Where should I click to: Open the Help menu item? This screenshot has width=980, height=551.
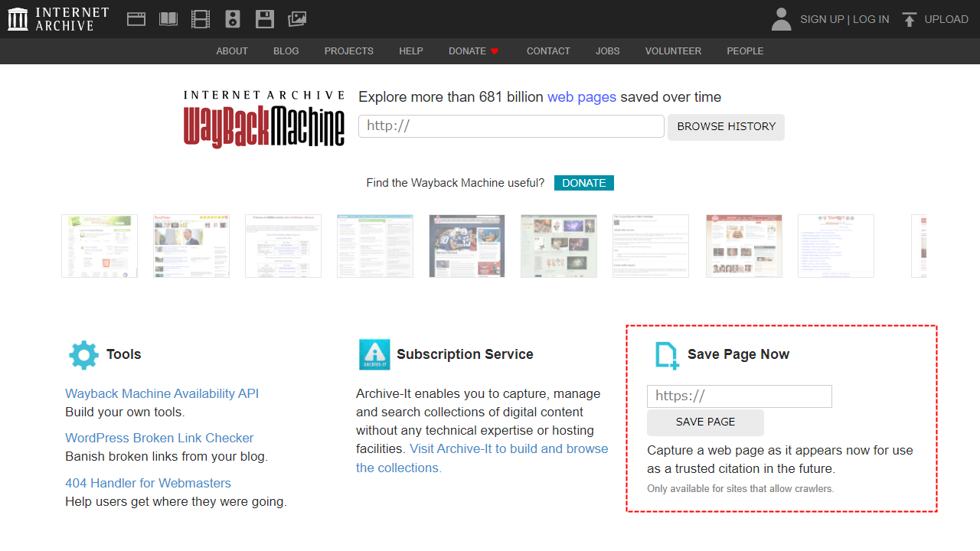pyautogui.click(x=411, y=51)
